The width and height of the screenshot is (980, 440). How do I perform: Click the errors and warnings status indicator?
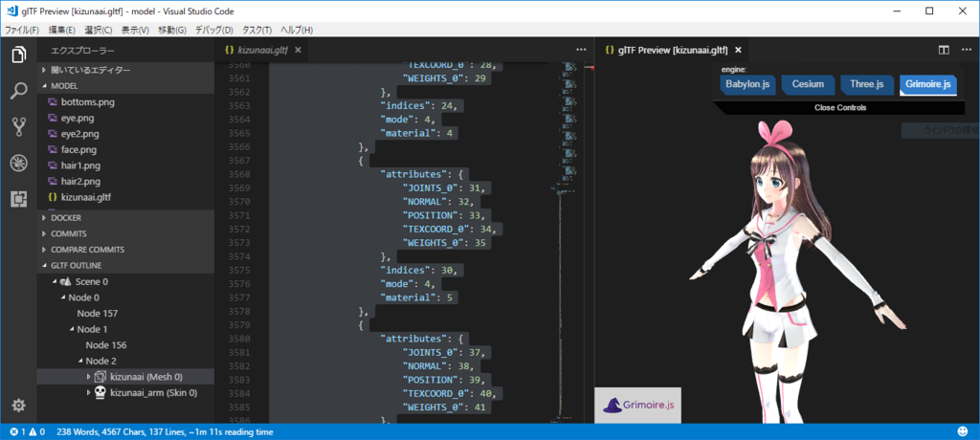coord(28,432)
